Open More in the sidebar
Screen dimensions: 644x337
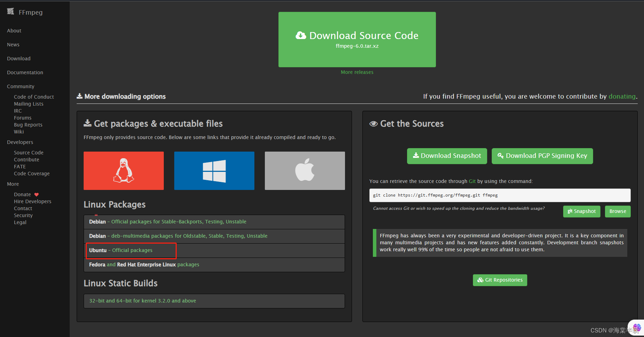pos(13,184)
